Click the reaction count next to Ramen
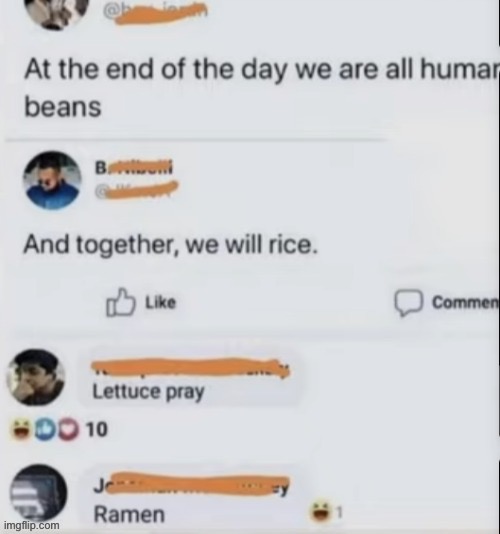The width and height of the screenshot is (500, 534). tap(339, 512)
